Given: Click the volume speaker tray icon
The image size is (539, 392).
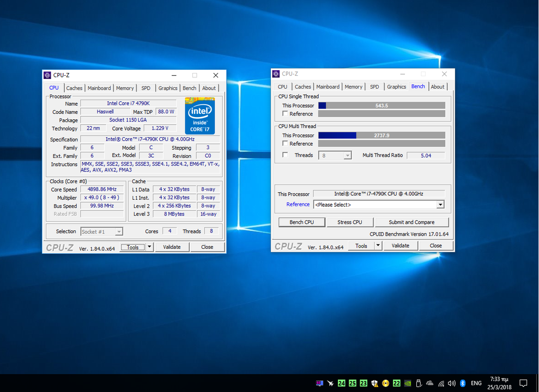Looking at the screenshot, I should point(452,383).
